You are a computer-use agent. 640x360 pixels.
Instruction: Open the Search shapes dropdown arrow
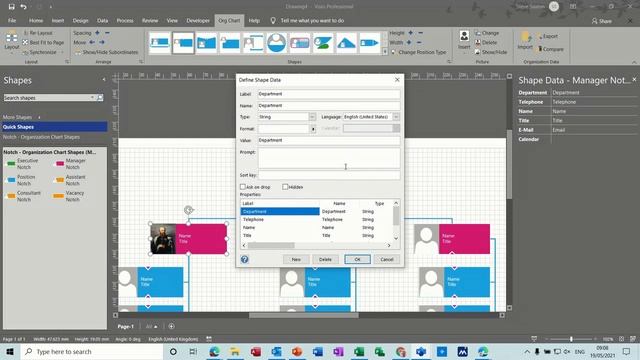(92, 98)
